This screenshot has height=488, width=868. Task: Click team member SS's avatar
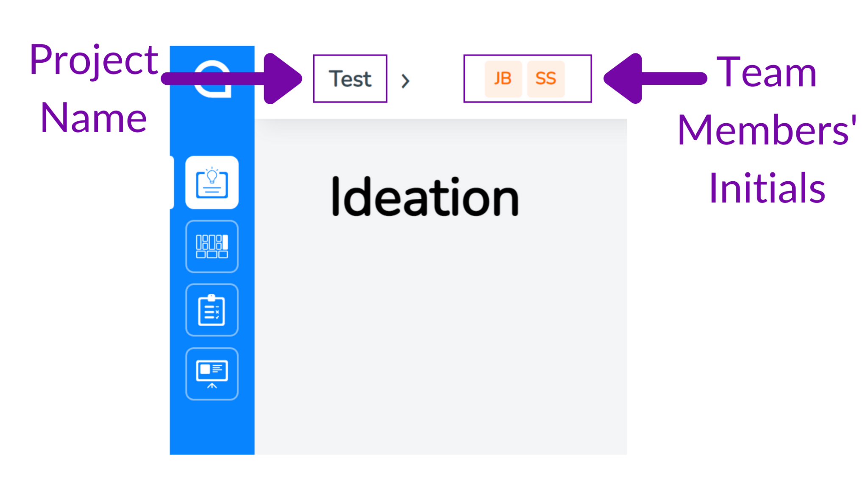tap(545, 78)
